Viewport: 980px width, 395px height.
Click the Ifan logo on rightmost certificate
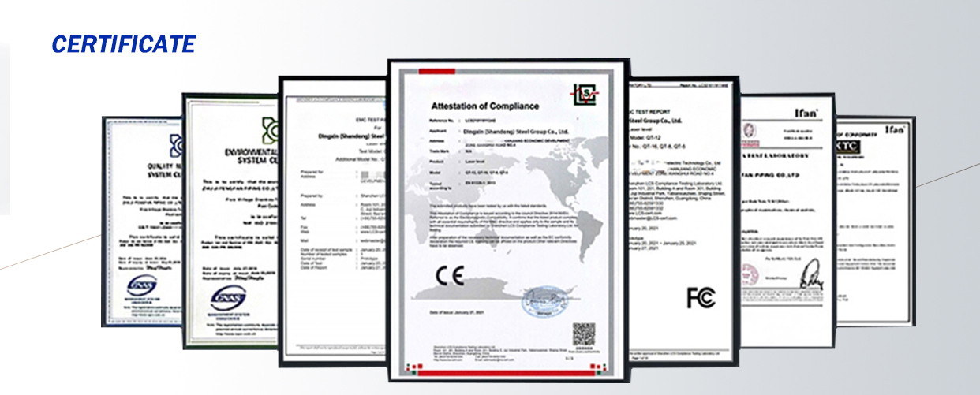tap(894, 129)
